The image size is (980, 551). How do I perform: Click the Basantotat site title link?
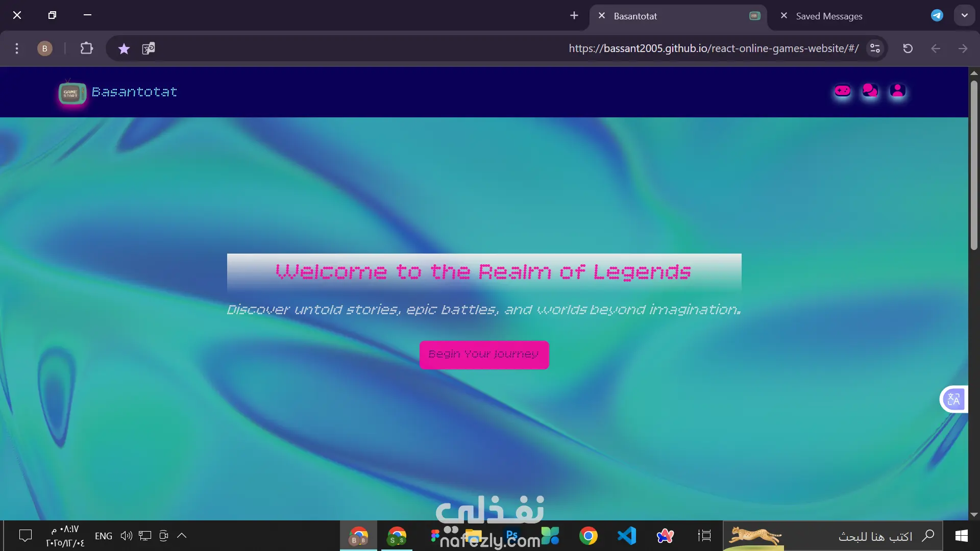(x=134, y=92)
